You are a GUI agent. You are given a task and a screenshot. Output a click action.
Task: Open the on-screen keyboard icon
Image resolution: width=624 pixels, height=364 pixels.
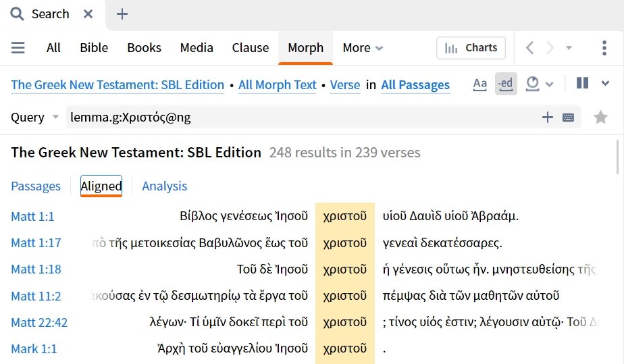point(569,118)
